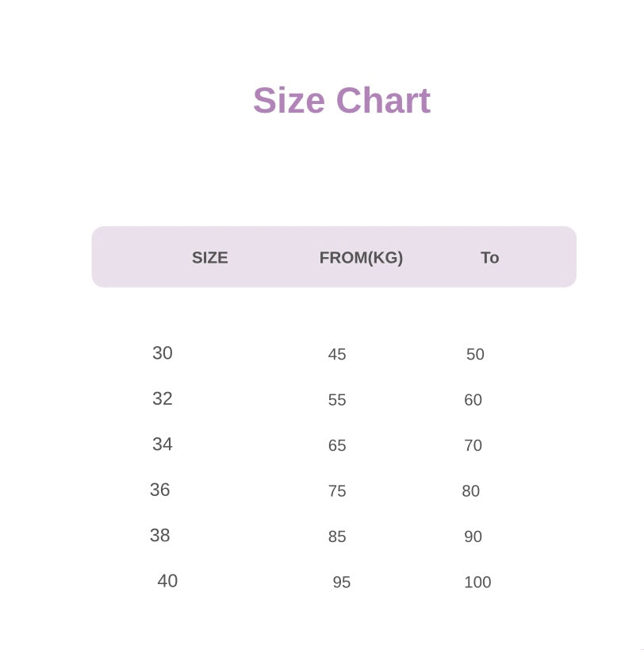Click the 50 value in To column
The image size is (644, 650).
click(x=475, y=355)
